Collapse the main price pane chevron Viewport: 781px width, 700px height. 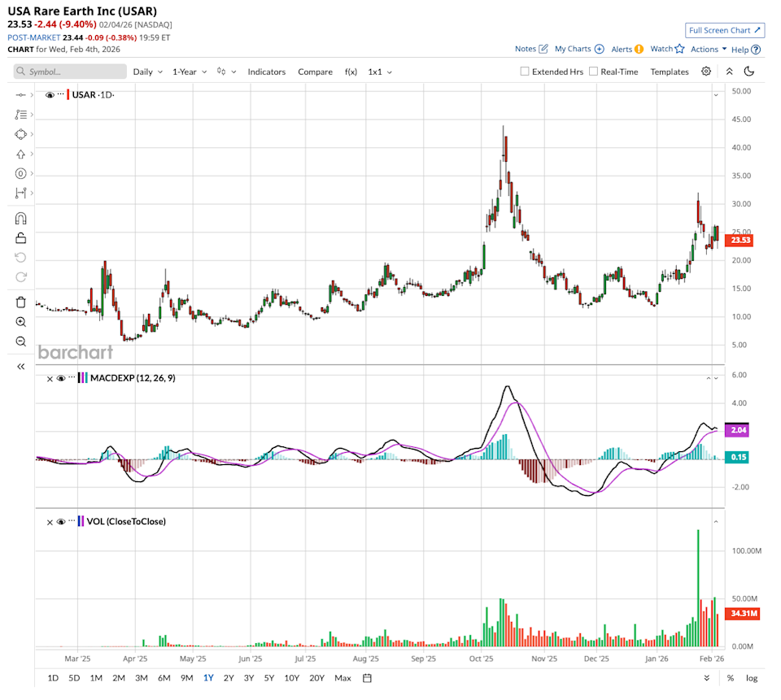(x=716, y=94)
